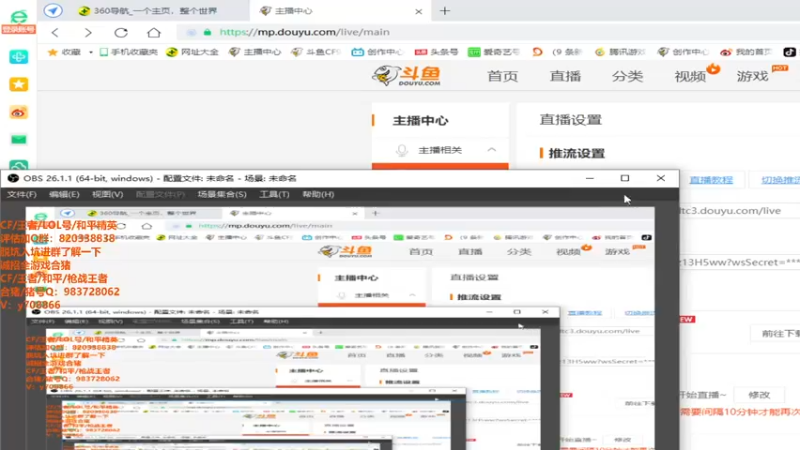
Task: Open the Weibo sidebar icon
Action: [18, 112]
